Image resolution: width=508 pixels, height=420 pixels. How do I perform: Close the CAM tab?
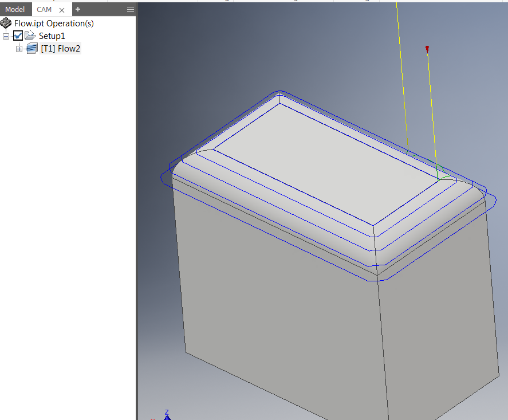pyautogui.click(x=62, y=10)
